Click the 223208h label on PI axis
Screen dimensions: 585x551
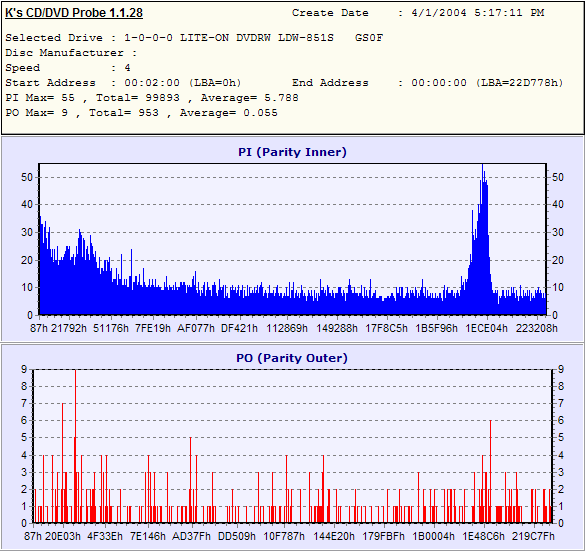536,328
